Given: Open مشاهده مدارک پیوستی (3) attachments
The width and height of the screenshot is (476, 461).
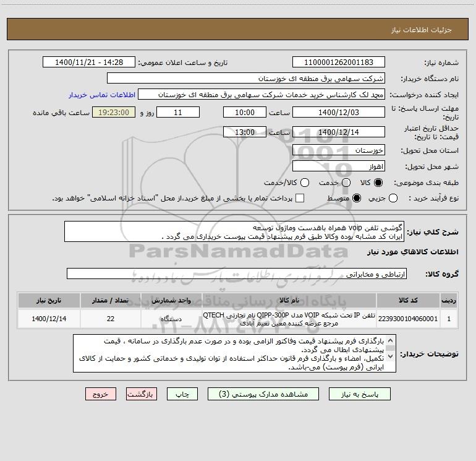Looking at the screenshot, I should point(263,394).
